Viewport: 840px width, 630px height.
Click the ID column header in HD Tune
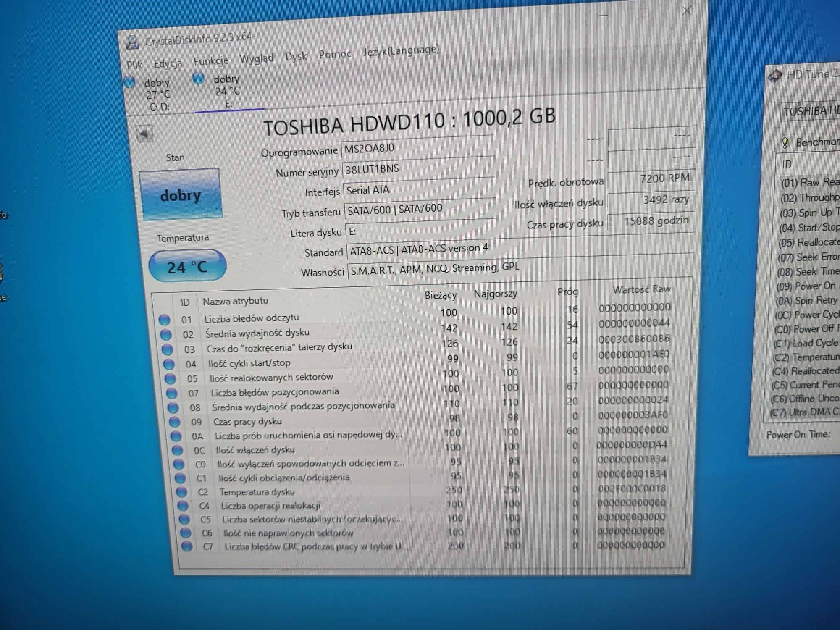pyautogui.click(x=787, y=165)
